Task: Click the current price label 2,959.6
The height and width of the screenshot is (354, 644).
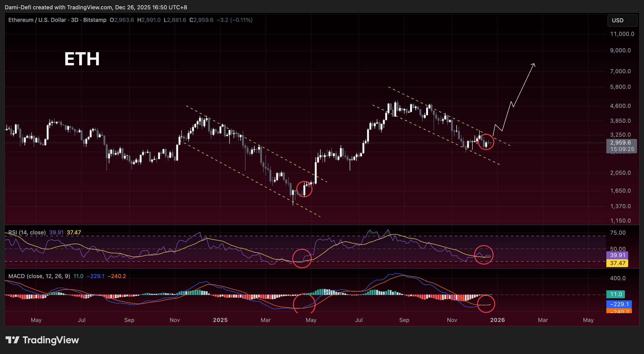Action: [620, 143]
